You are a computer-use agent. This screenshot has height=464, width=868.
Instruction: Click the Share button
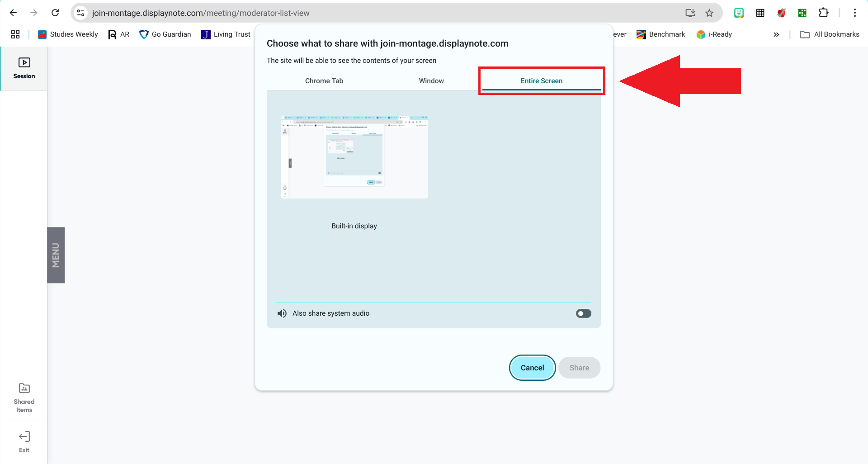point(579,368)
